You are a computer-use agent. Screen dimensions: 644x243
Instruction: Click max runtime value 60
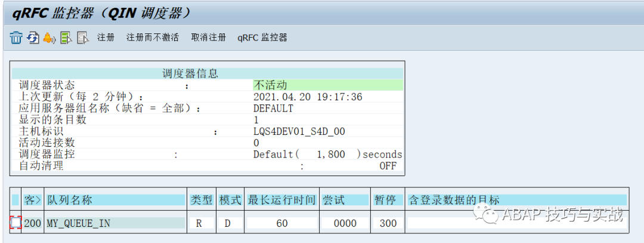coord(282,223)
